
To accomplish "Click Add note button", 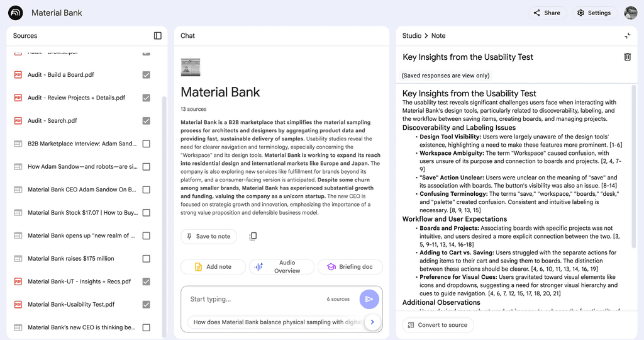I will tap(213, 267).
